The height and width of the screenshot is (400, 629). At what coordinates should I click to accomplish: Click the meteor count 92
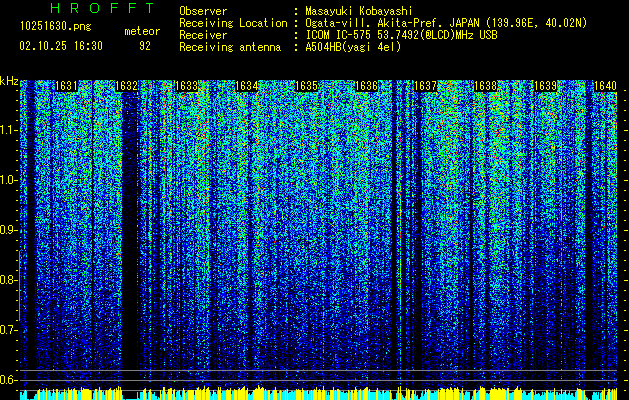145,46
